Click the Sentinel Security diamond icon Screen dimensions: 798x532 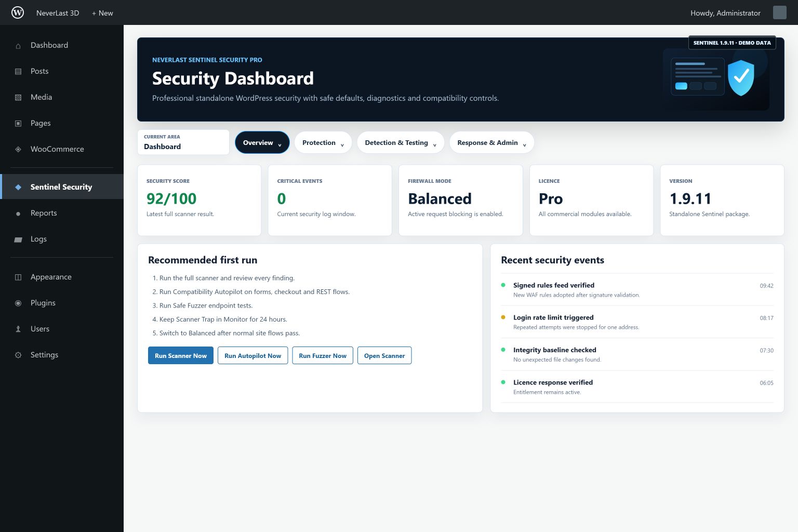(18, 187)
